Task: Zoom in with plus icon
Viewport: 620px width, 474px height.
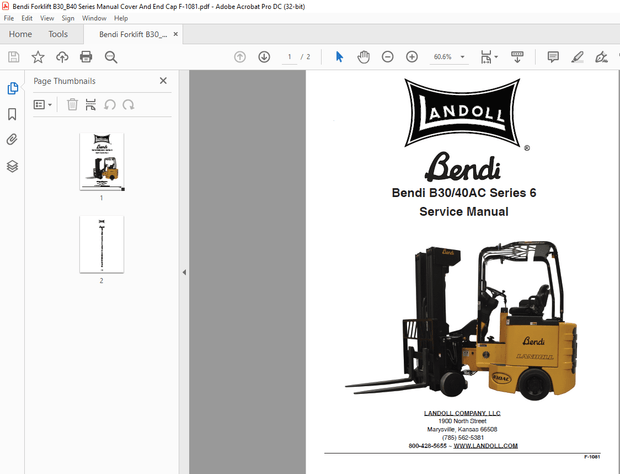Action: point(412,57)
